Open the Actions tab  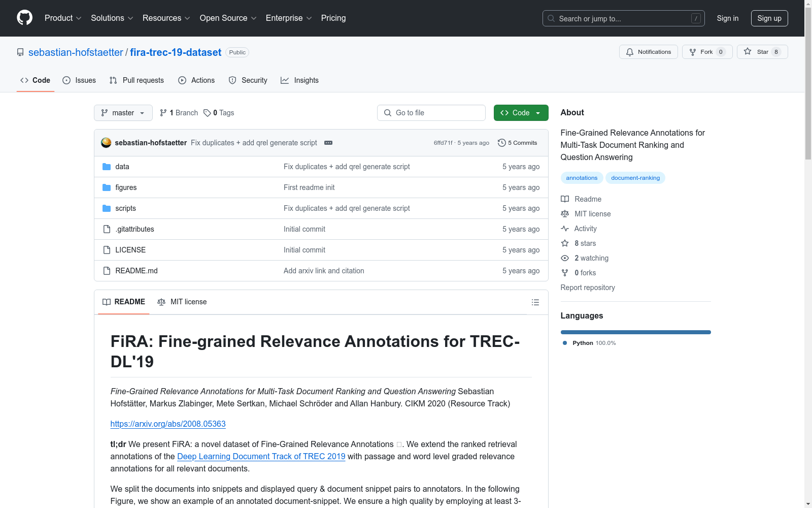[x=196, y=80]
